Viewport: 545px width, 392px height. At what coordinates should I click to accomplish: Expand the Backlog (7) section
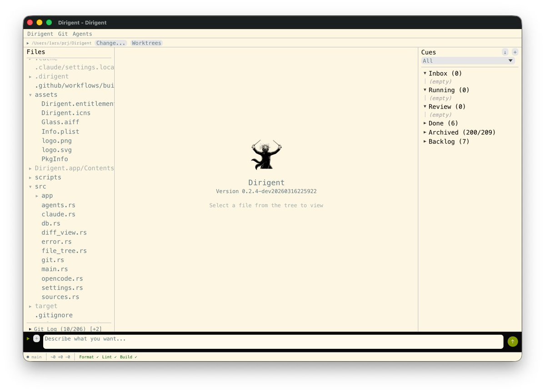[x=425, y=141]
